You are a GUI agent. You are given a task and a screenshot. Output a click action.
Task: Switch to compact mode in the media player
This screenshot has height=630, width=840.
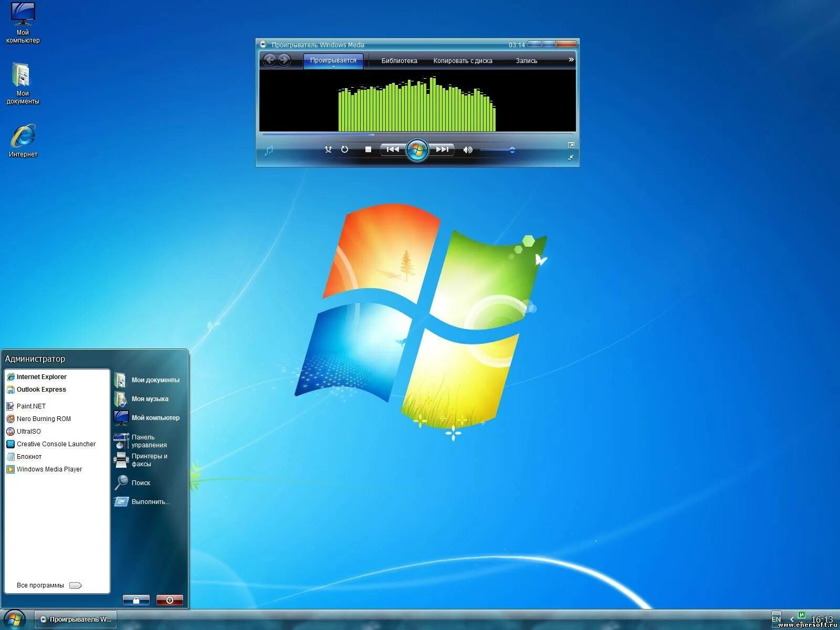[571, 157]
